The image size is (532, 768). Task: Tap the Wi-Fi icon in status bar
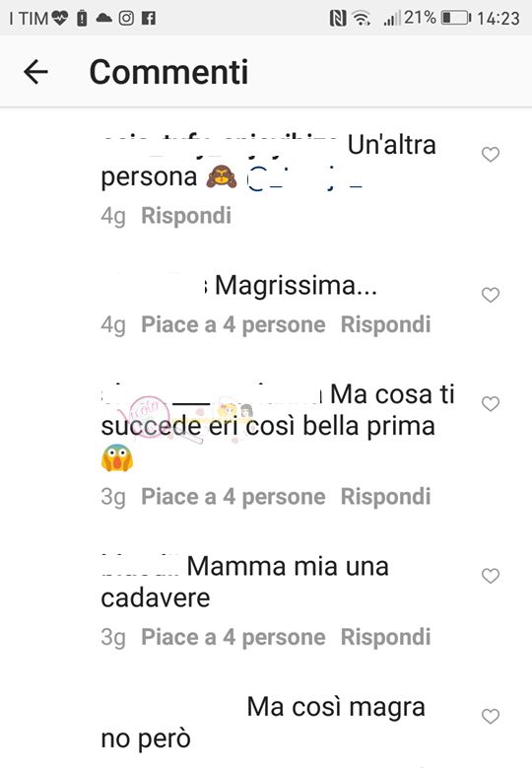(362, 19)
